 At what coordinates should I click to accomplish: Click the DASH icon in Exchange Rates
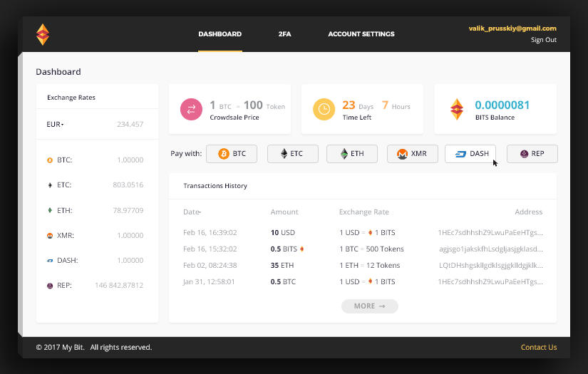coord(49,261)
